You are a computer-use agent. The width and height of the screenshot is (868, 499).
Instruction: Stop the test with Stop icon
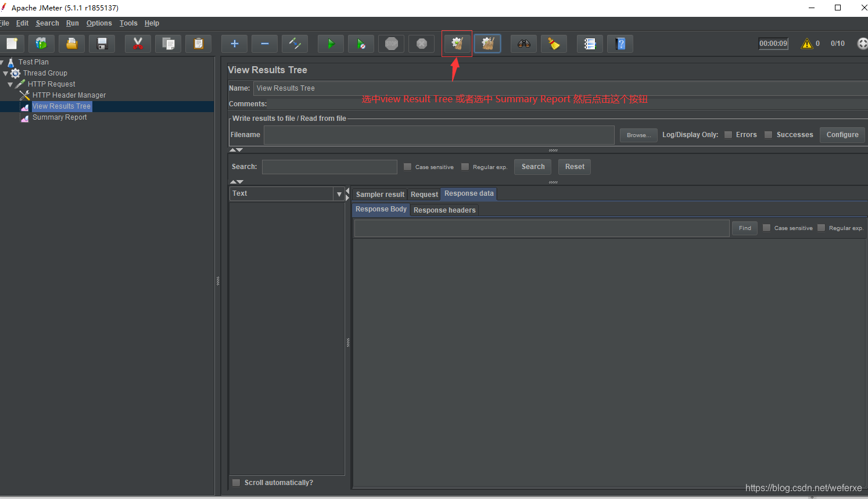coord(391,44)
